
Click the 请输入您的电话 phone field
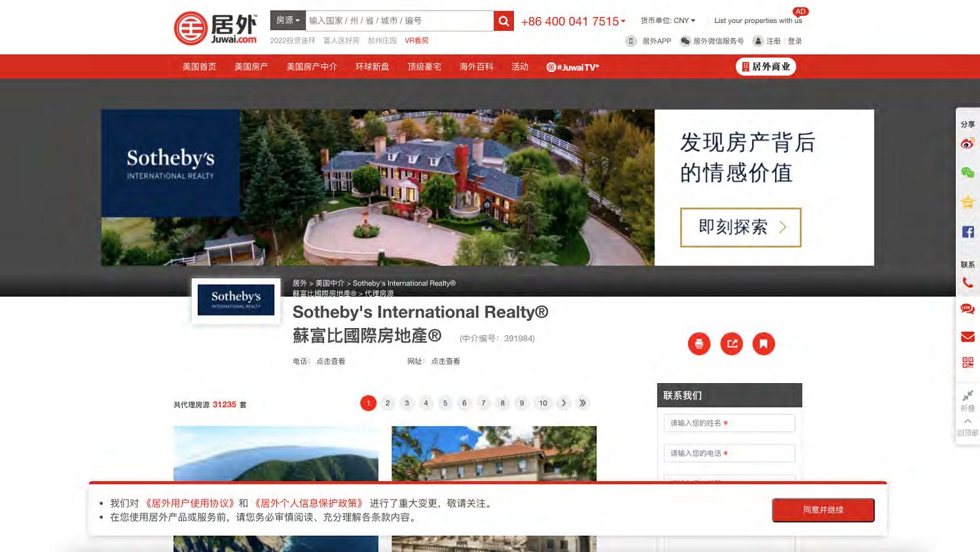coord(729,453)
